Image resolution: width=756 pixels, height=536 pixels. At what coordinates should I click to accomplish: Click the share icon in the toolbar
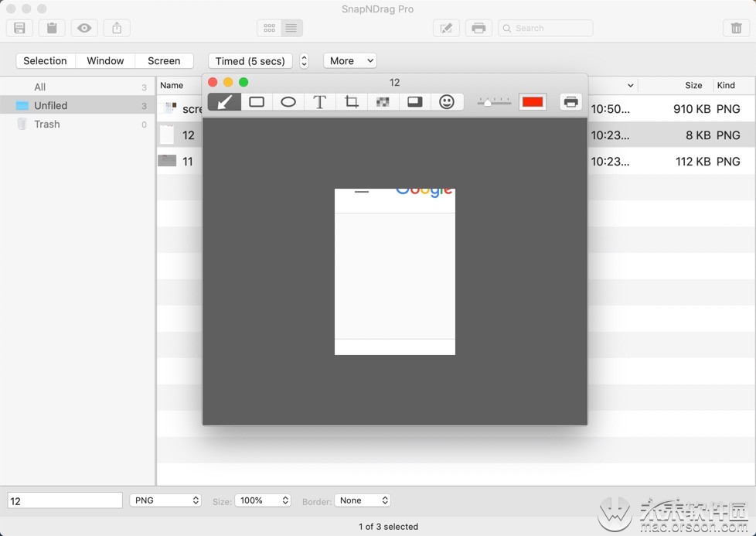pos(116,28)
